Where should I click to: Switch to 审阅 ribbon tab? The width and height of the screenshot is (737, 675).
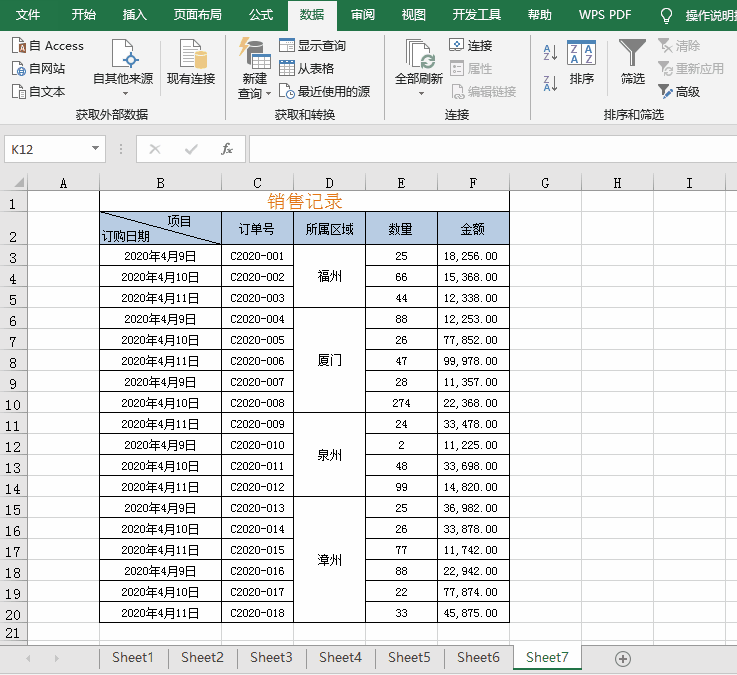click(363, 15)
